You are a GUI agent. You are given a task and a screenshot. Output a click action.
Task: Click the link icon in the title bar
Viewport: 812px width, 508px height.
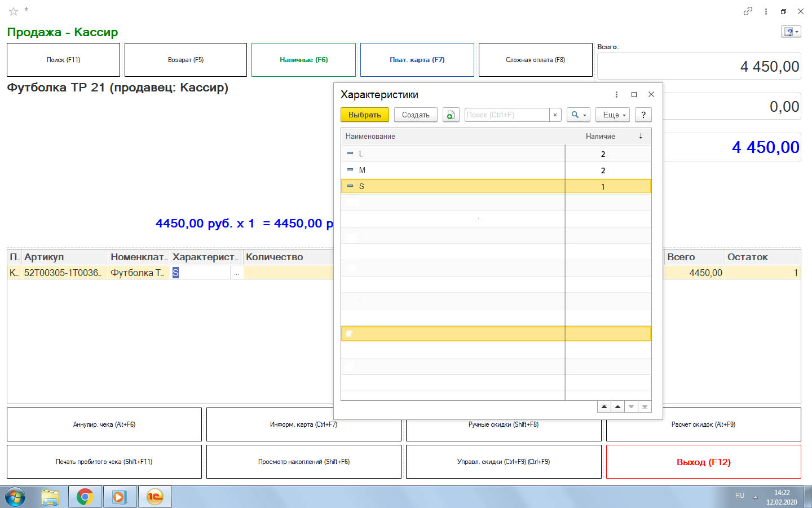[748, 11]
